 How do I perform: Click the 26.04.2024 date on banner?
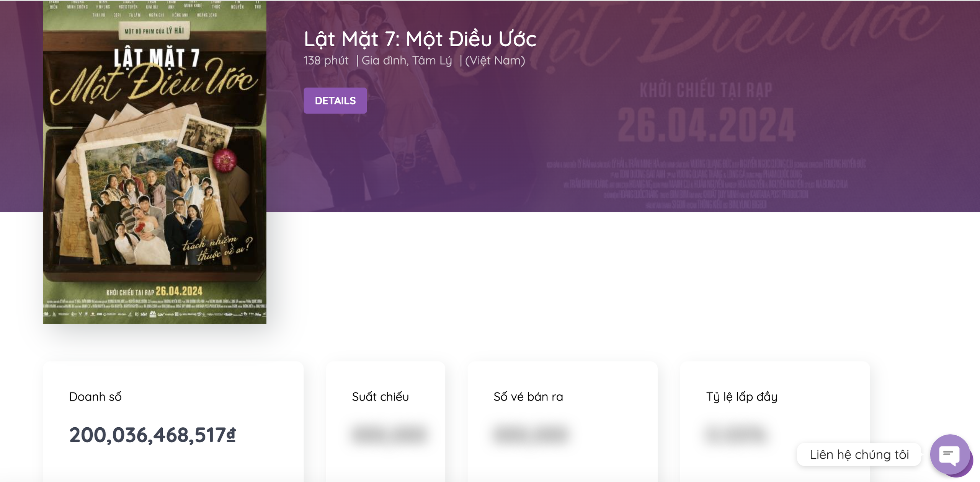(x=706, y=125)
